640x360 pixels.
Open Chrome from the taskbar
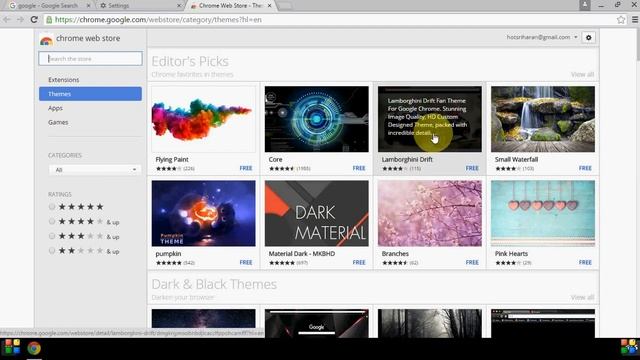34,348
